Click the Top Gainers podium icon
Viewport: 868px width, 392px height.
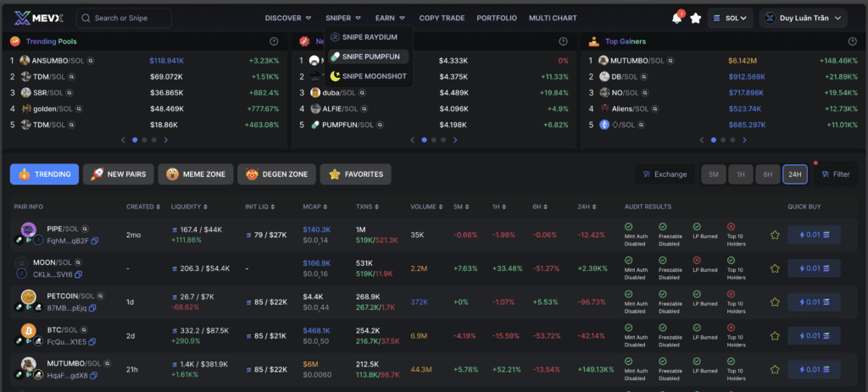(x=594, y=41)
